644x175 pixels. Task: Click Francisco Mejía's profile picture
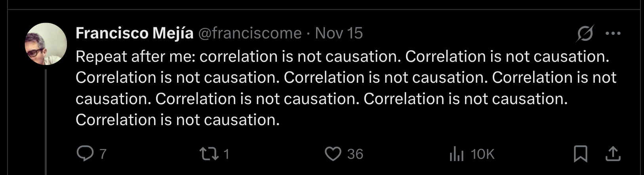(46, 44)
